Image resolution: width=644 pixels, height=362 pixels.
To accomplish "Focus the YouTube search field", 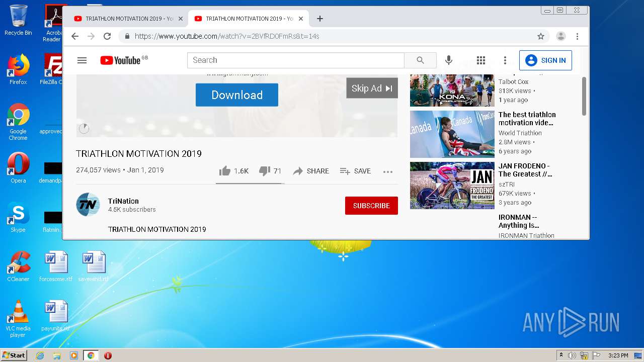I will [296, 60].
